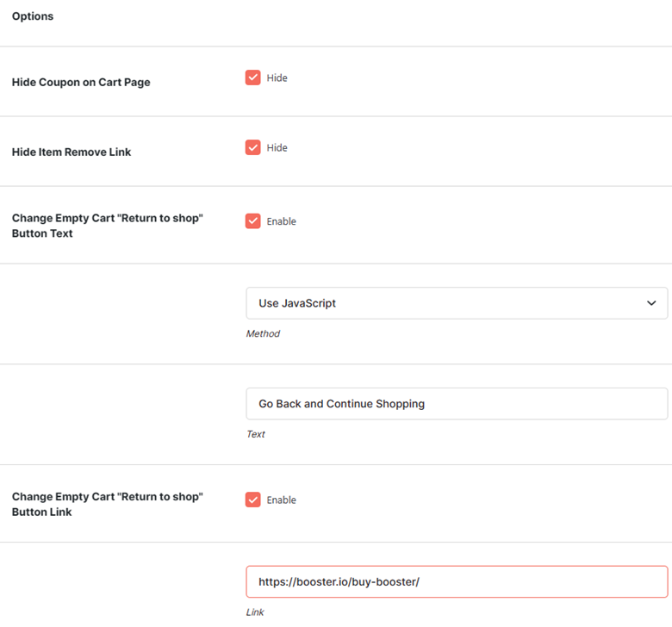The height and width of the screenshot is (627, 672).
Task: Click the Text caption under the text field
Action: coord(255,434)
